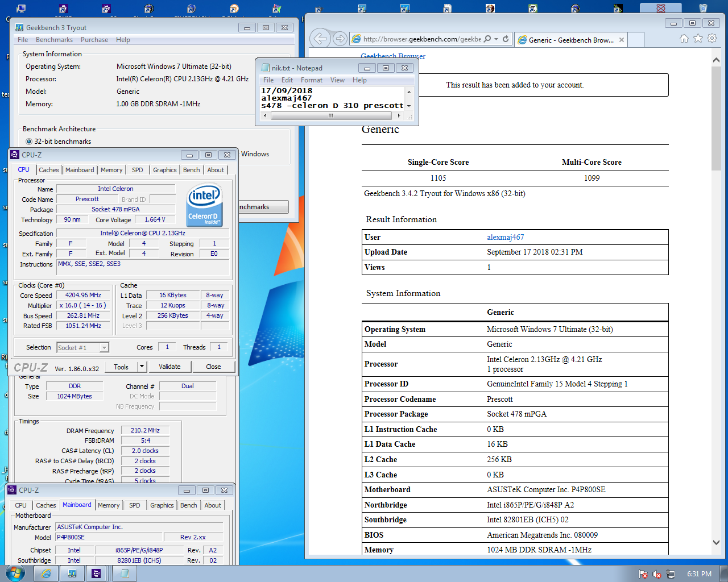728x582 pixels.
Task: Switch to Bench tab in upper CPU-Z
Action: pos(192,170)
